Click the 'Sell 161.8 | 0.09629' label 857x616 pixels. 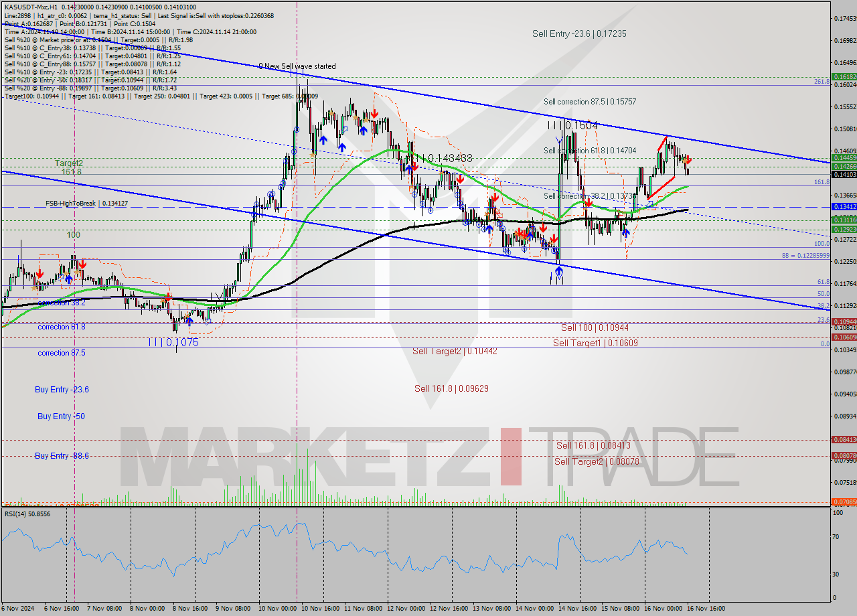click(451, 388)
